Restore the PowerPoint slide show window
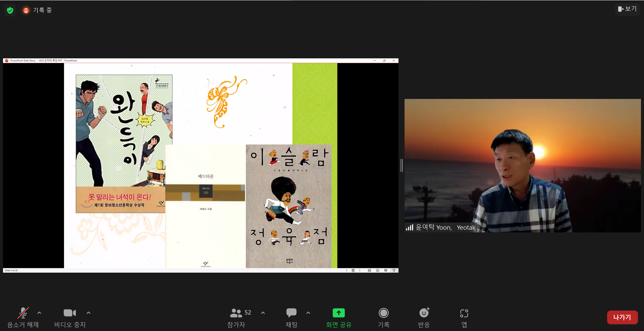644x331 pixels. click(x=384, y=61)
